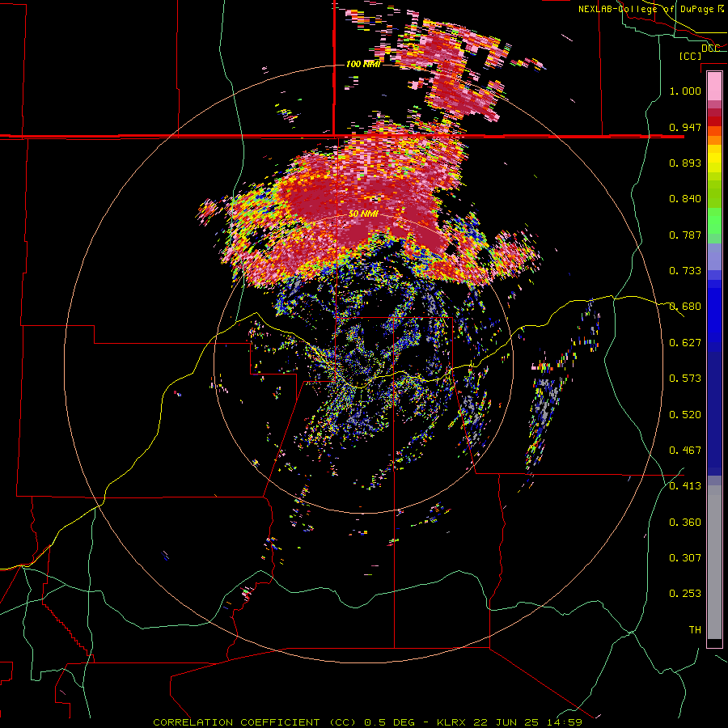Select the 0.360 legend value
Image resolution: width=728 pixels, height=728 pixels.
click(685, 523)
